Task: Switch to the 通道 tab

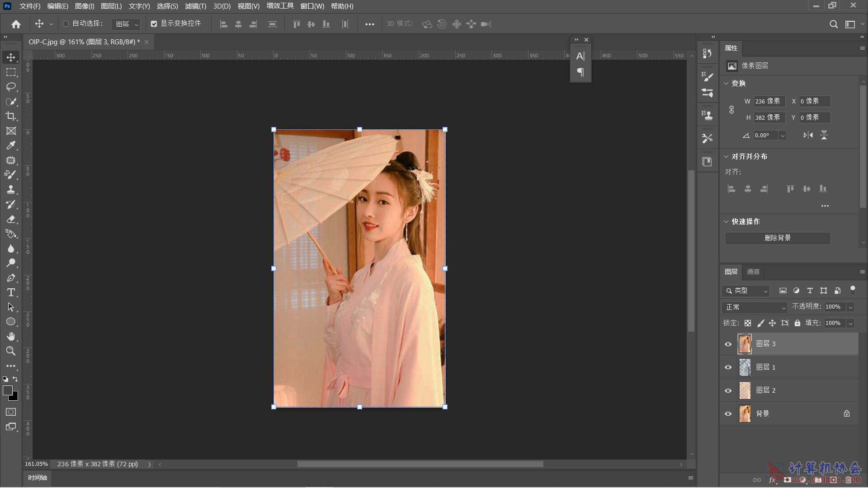Action: 753,272
